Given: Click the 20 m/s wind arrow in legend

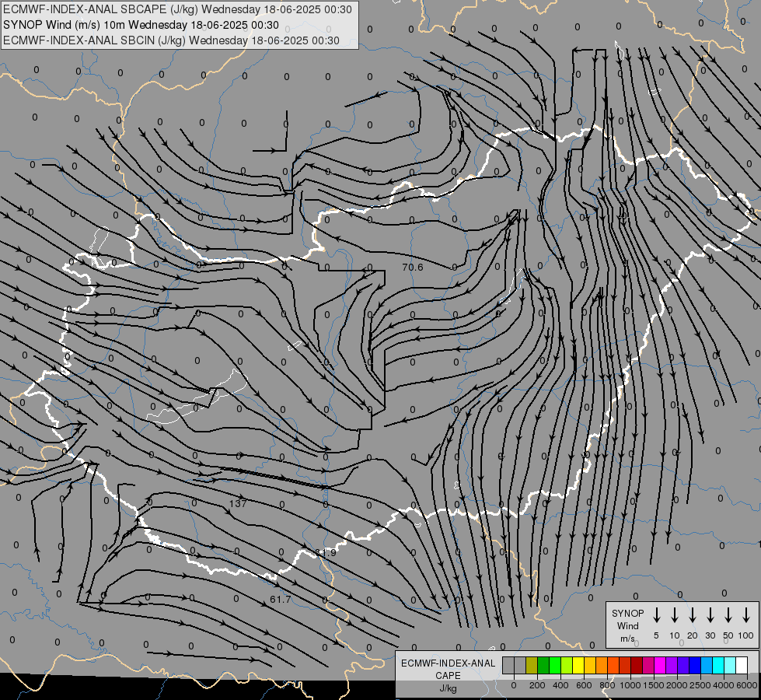Looking at the screenshot, I should tap(693, 614).
